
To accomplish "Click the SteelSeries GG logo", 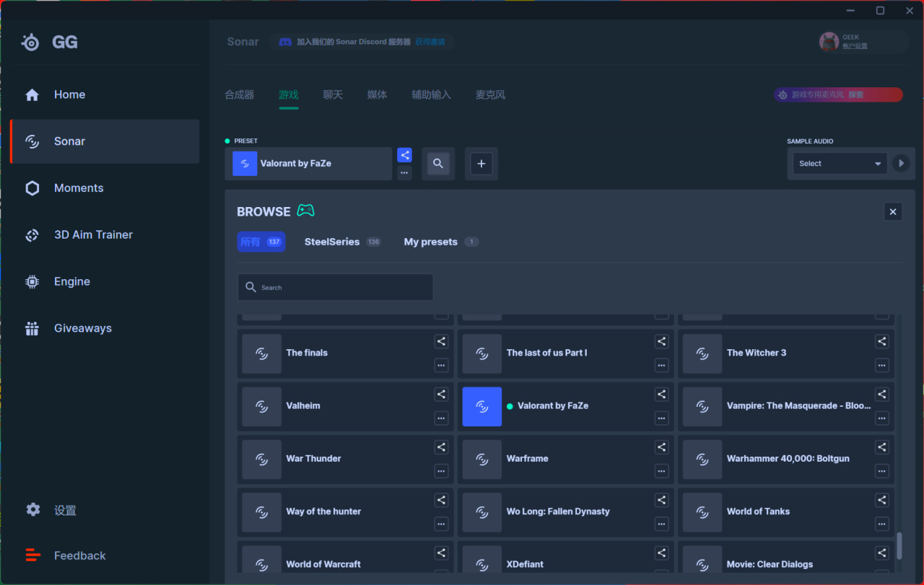I will (49, 43).
